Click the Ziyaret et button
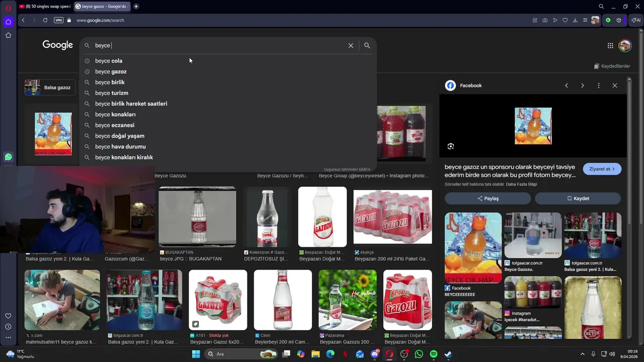 click(602, 169)
